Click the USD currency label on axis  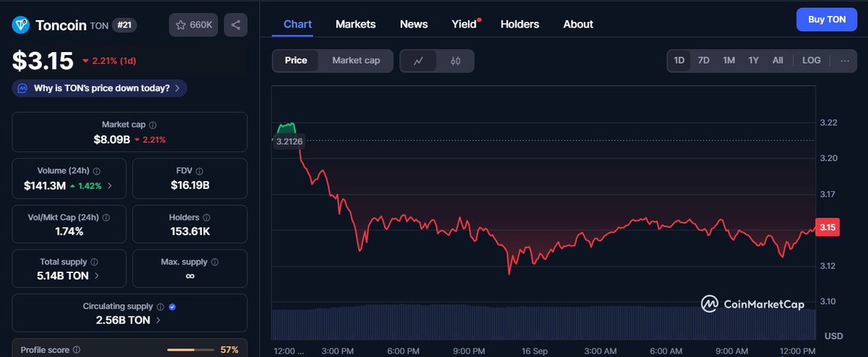coord(833,336)
